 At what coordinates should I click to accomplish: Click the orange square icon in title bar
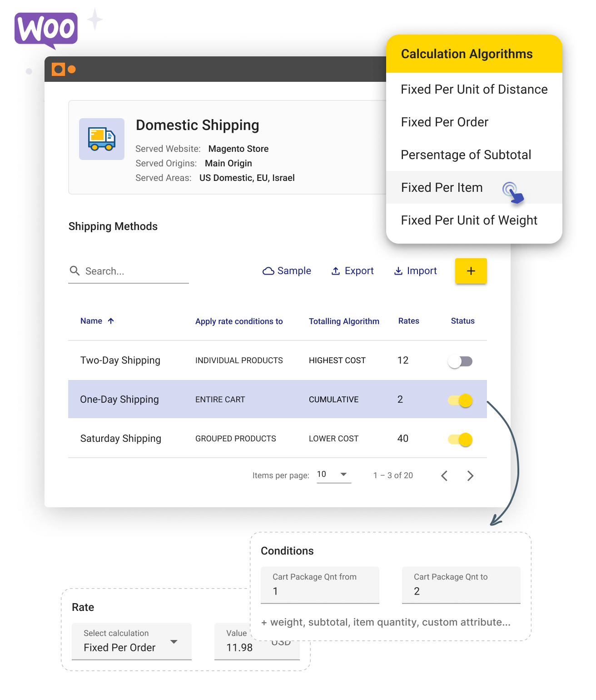(58, 69)
